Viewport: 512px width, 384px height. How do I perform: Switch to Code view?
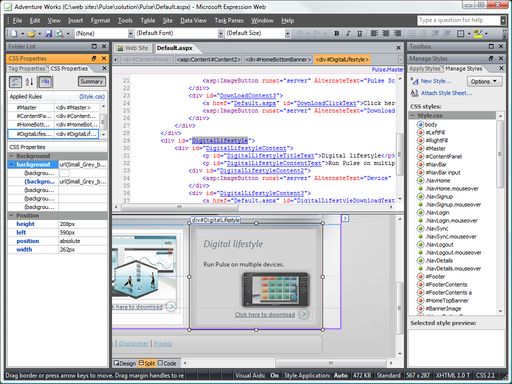pyautogui.click(x=167, y=363)
